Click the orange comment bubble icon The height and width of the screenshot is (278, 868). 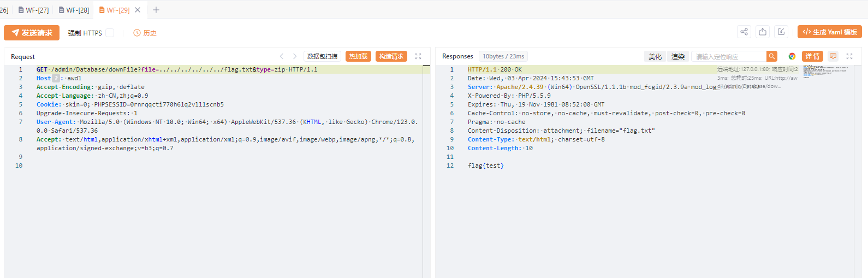tap(833, 56)
